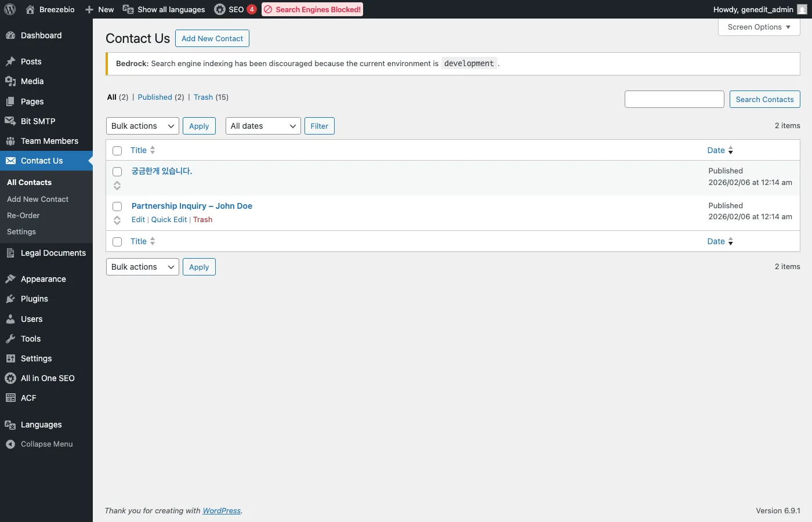Click Quick Edit under Partnership Inquiry
Viewport: 812px width, 522px height.
(169, 220)
